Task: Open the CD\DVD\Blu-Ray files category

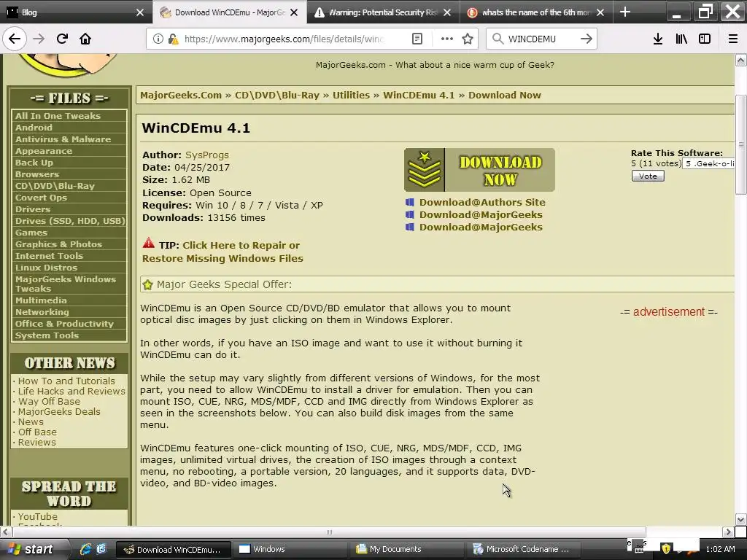Action: pyautogui.click(x=55, y=186)
